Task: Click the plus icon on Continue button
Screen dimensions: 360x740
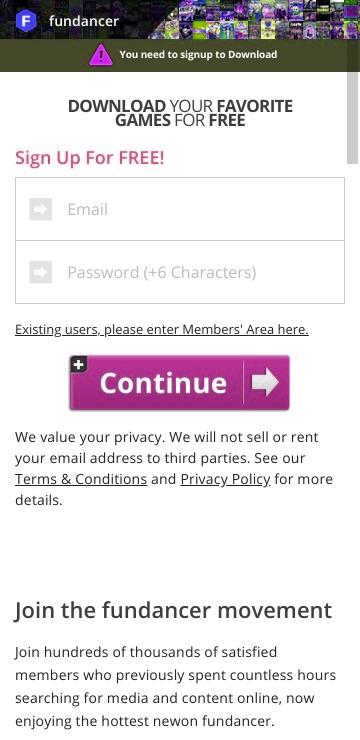Action: coord(79,364)
